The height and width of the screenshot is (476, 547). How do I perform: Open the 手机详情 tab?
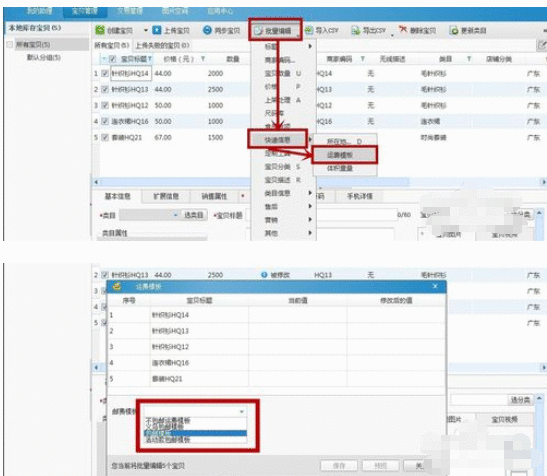click(359, 196)
